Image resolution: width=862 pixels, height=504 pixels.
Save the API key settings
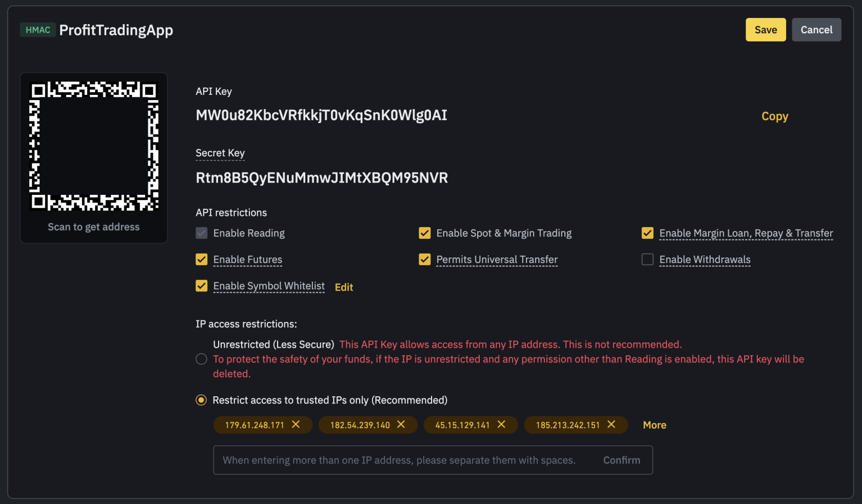coord(766,29)
